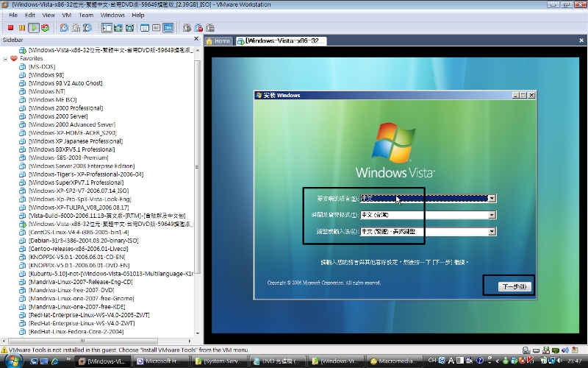Click the sidebar scroll down arrow
The image size is (588, 368).
click(198, 333)
